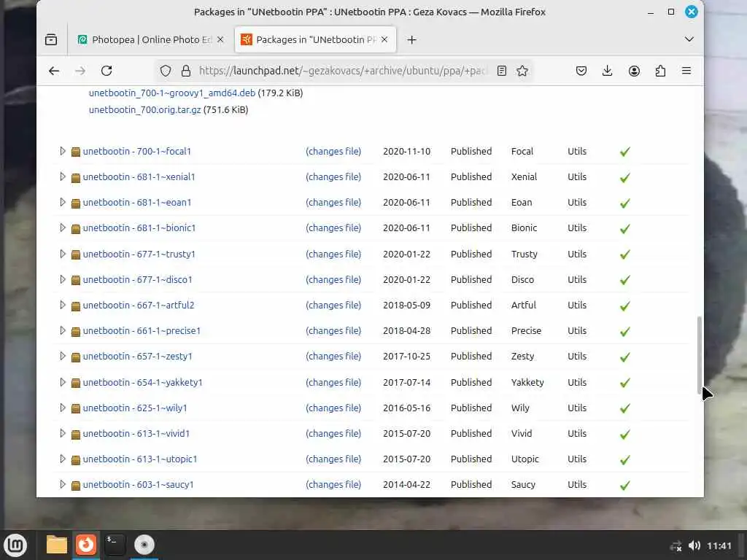Open recent browsing view icon
Screen dimensions: 747x560
point(51,39)
